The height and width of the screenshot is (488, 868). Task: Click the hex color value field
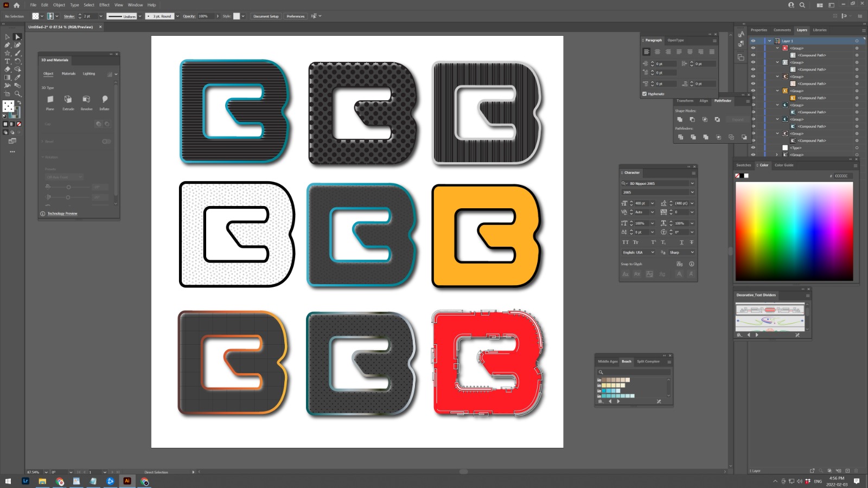[843, 176]
